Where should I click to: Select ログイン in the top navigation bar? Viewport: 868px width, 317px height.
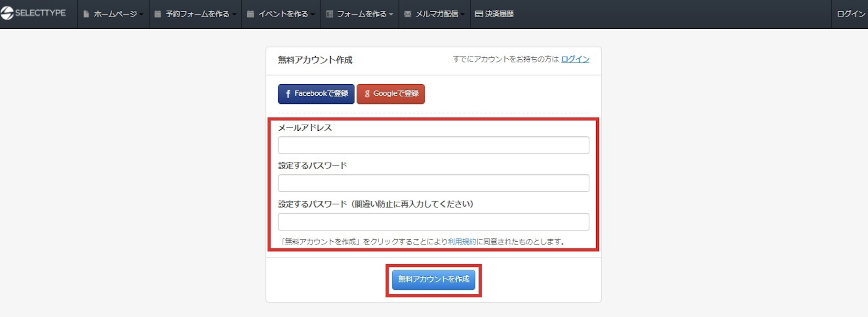coord(850,14)
